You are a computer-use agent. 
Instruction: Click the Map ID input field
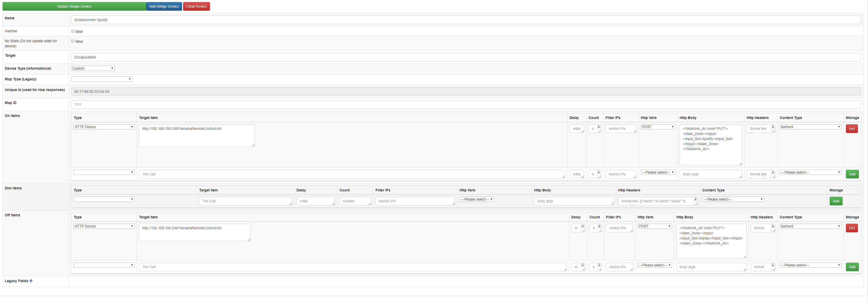click(x=466, y=104)
